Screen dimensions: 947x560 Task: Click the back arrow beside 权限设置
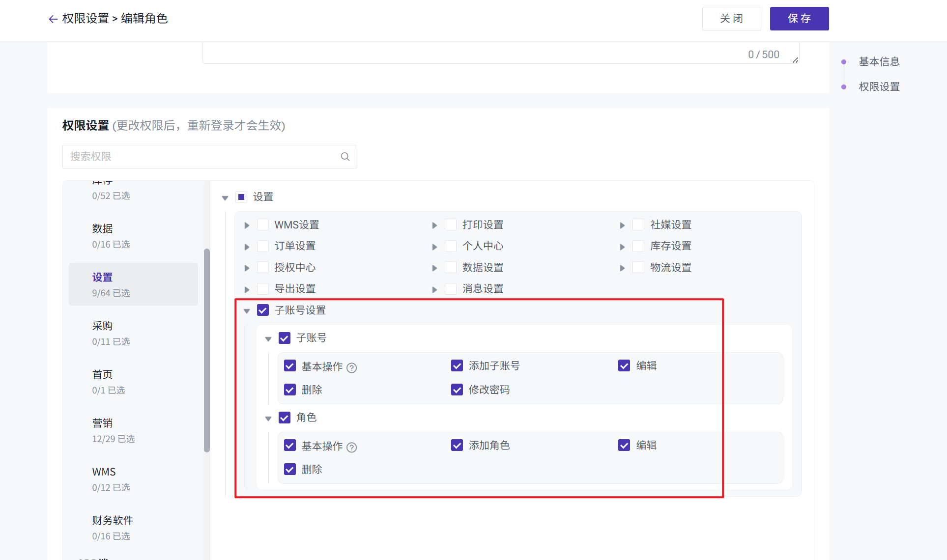coord(53,19)
